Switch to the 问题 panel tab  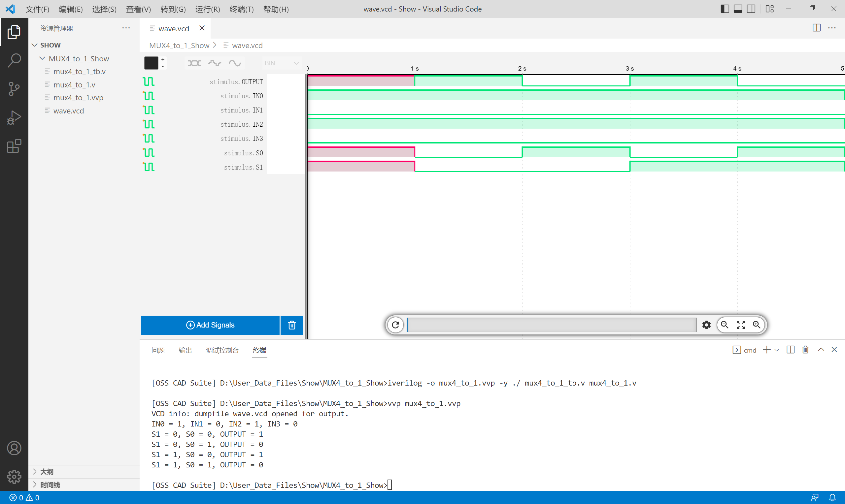(x=158, y=350)
